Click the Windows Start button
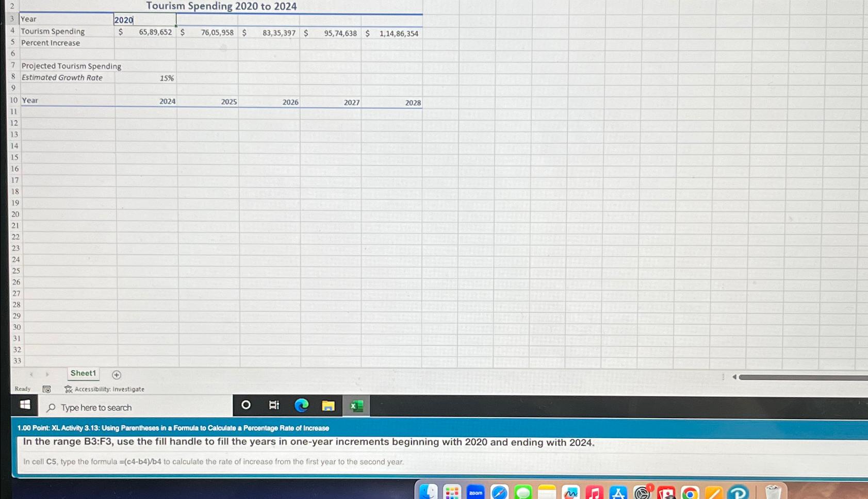The width and height of the screenshot is (868, 499). 25,405
